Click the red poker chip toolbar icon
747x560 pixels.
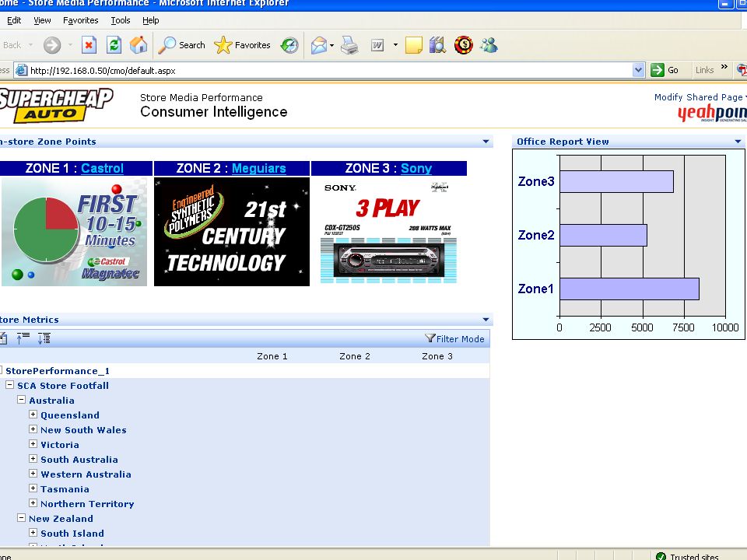(464, 45)
